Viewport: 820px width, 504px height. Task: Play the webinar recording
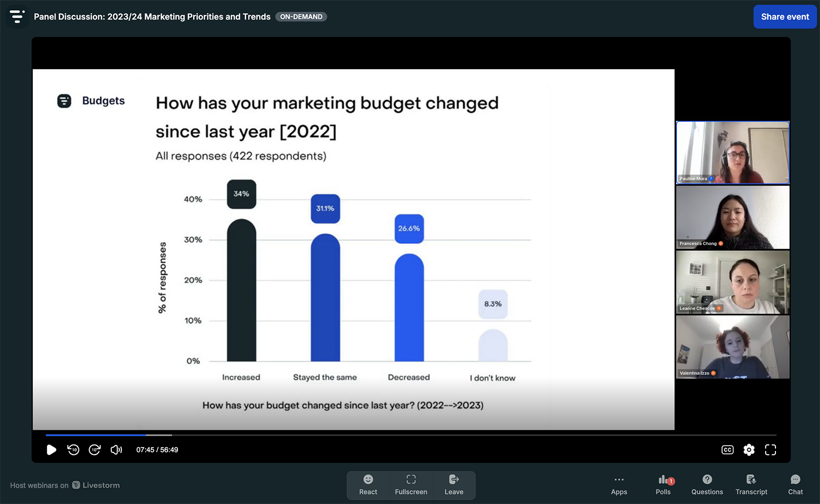point(51,450)
